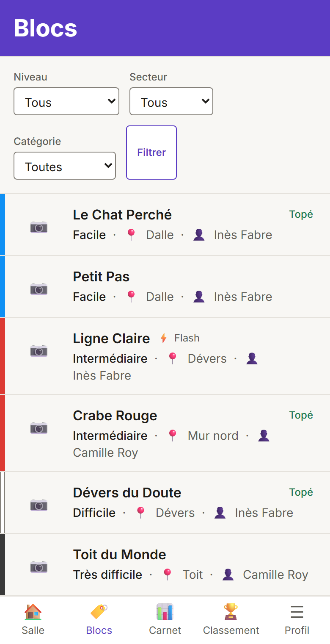Click the Catégorie filter label

tap(37, 142)
